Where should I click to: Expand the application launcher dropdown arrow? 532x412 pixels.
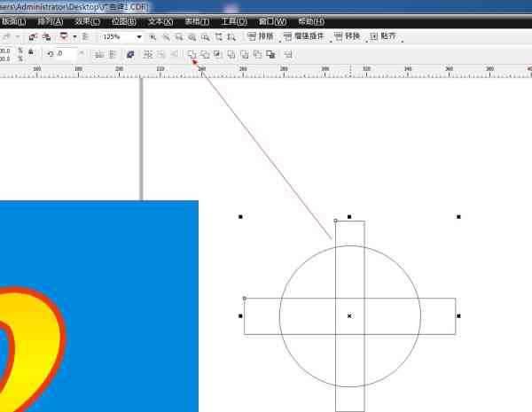[x=74, y=36]
